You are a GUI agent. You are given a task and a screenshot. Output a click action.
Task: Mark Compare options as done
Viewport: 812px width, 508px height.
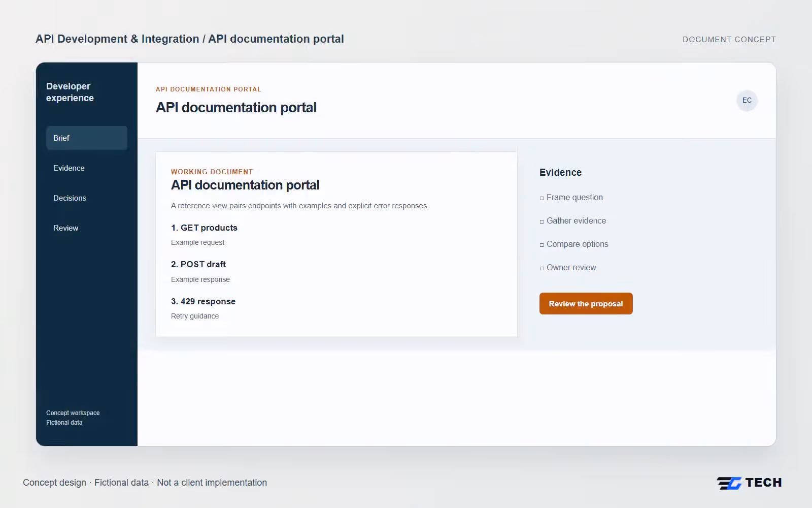542,245
